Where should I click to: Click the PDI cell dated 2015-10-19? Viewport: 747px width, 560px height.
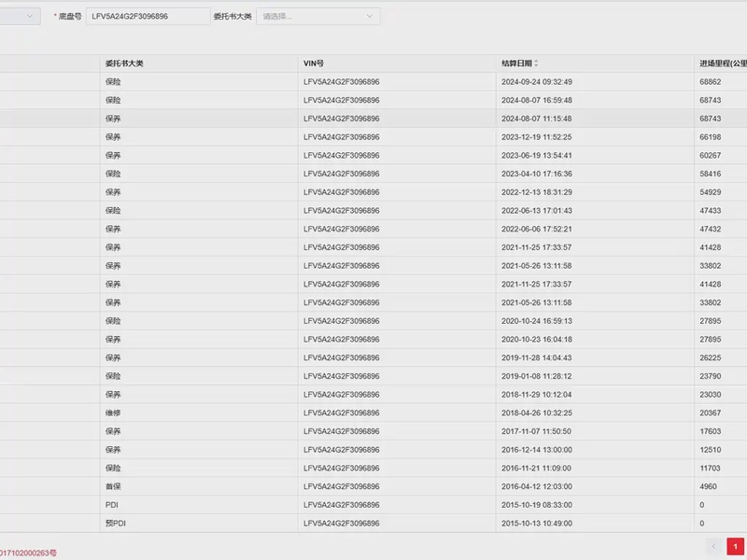(111, 505)
